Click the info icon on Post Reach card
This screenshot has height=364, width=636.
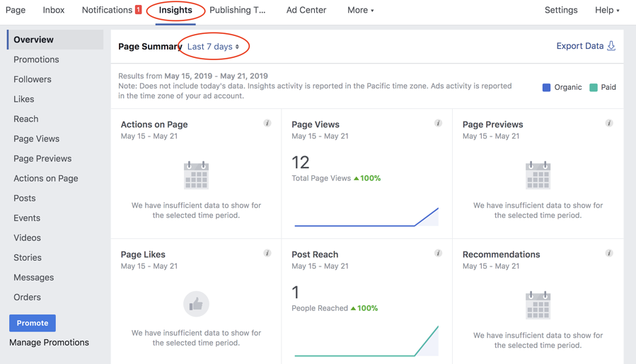438,253
